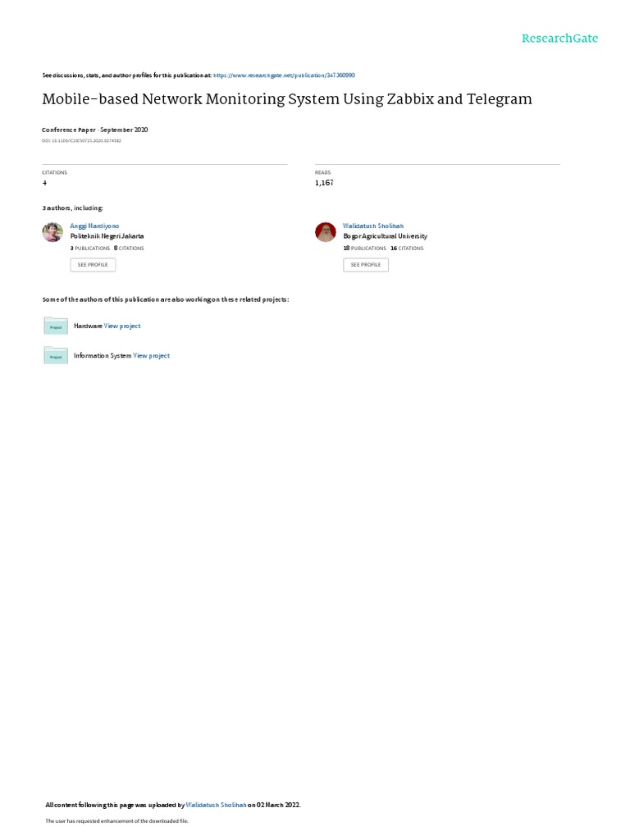Click the Hardware project folder icon
The image size is (630, 840).
click(x=56, y=326)
